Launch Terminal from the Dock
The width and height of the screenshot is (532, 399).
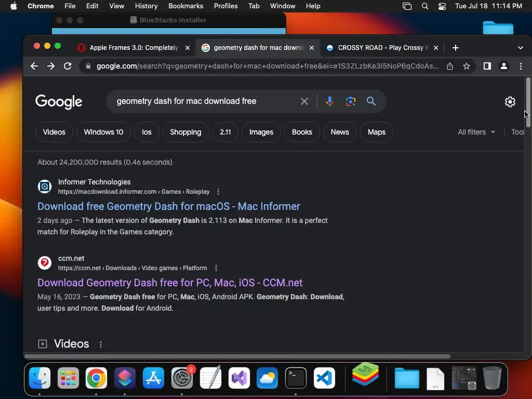point(296,378)
